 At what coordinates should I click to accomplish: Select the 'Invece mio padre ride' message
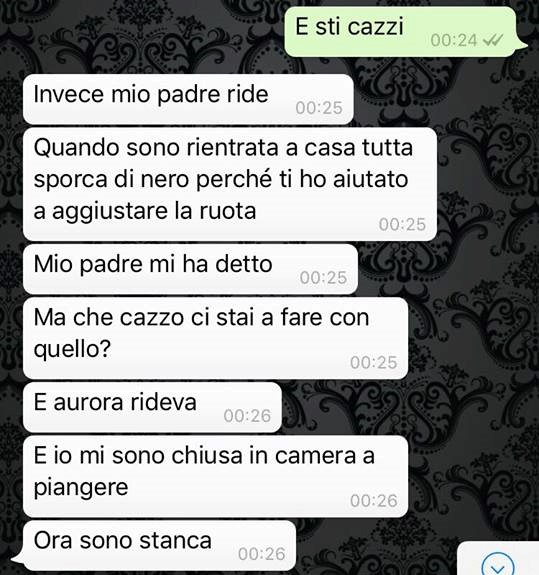(188, 99)
